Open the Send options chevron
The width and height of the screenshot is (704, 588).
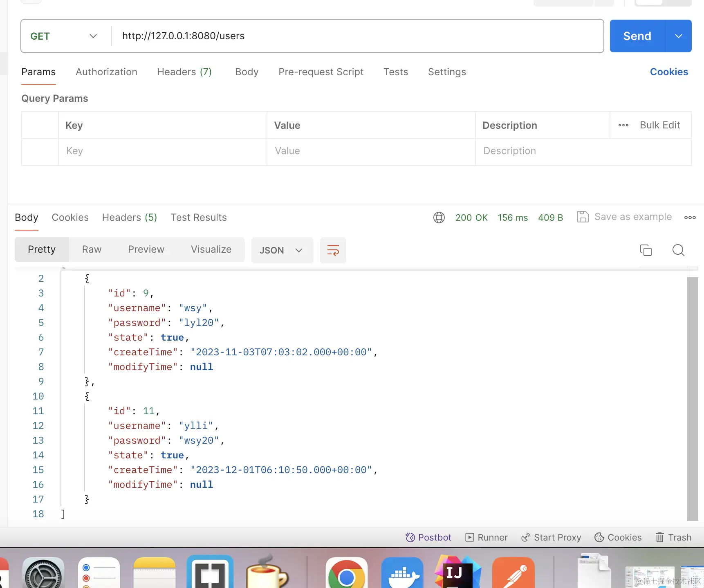tap(678, 36)
